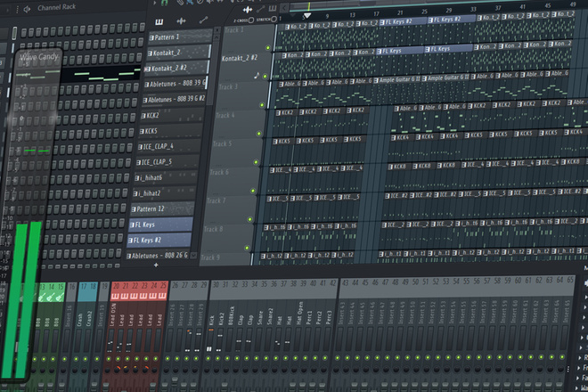Click guitar icon on mixer insert 15
Screen dimensions: 588x392
60,297
